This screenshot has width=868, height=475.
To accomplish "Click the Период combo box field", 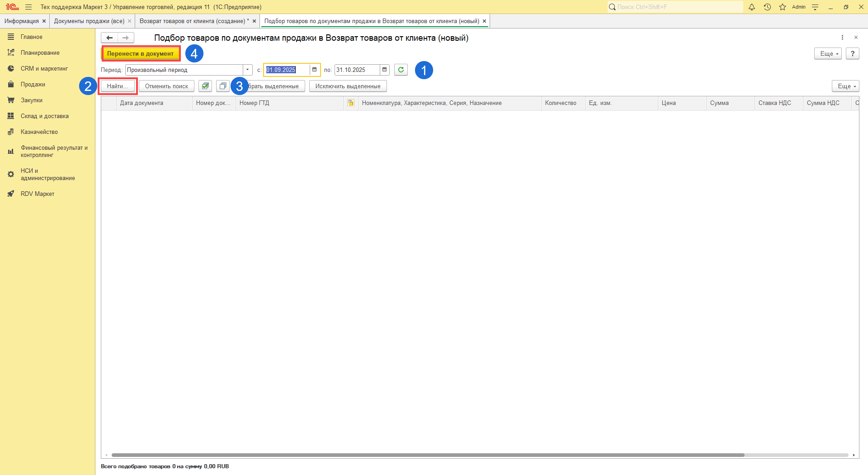I will 184,70.
